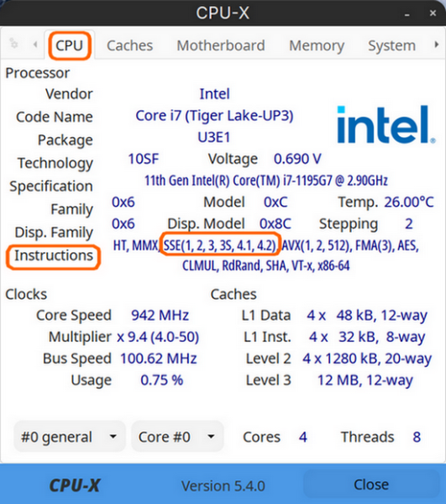Viewport: 446px width, 504px height.
Task: Click the Core Speed value '942 MHz'
Action: [160, 315]
